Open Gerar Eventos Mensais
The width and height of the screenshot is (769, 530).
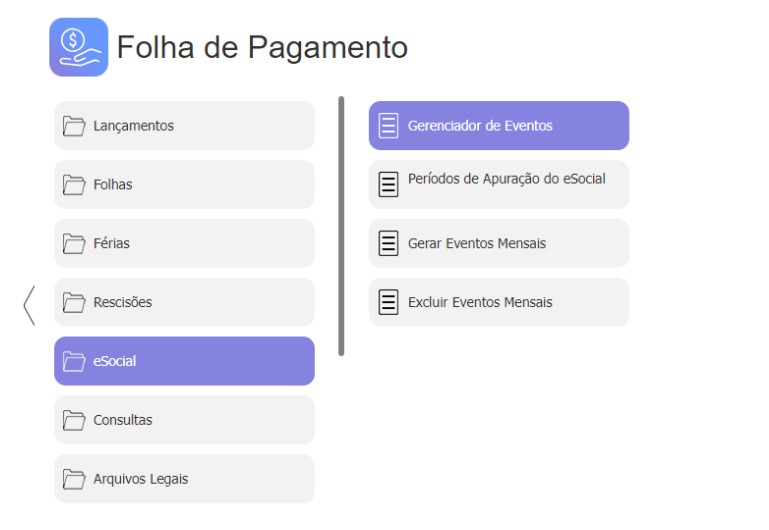[x=499, y=243]
